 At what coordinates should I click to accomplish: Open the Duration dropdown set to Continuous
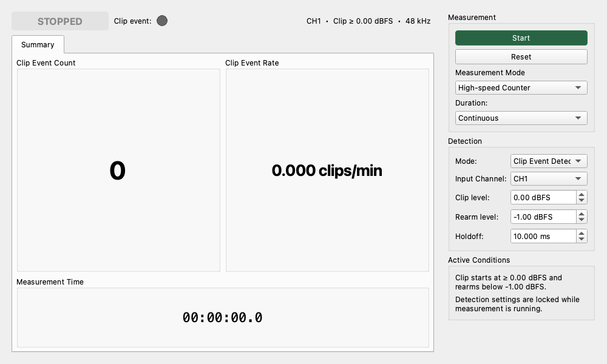pyautogui.click(x=521, y=118)
